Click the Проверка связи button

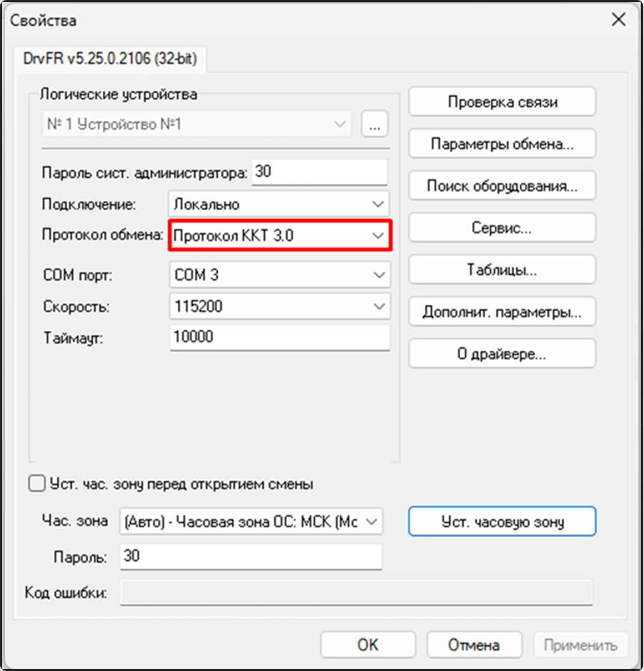click(503, 101)
